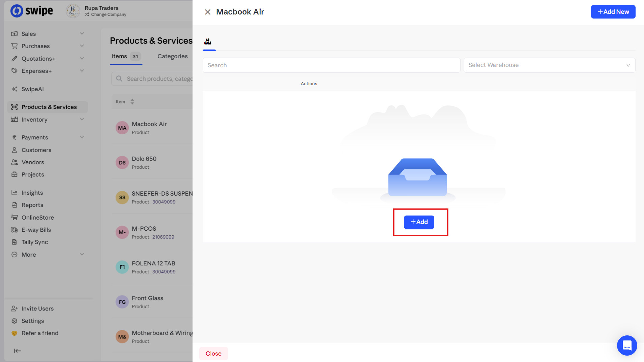
Task: Sort by the Item column arrows
Action: [x=132, y=101]
